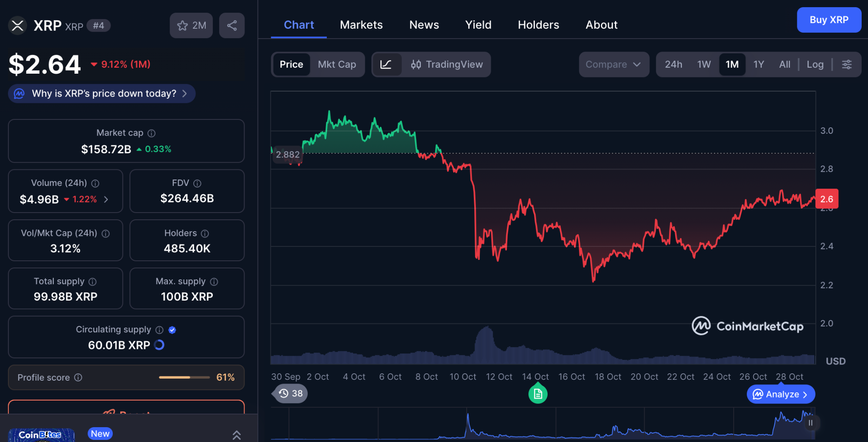Expand Volume (24h) details chevron
This screenshot has width=868, height=442.
(106, 199)
